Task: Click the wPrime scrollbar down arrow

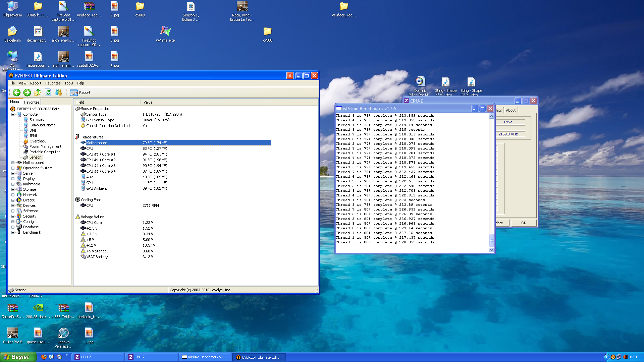Action: pos(491,250)
